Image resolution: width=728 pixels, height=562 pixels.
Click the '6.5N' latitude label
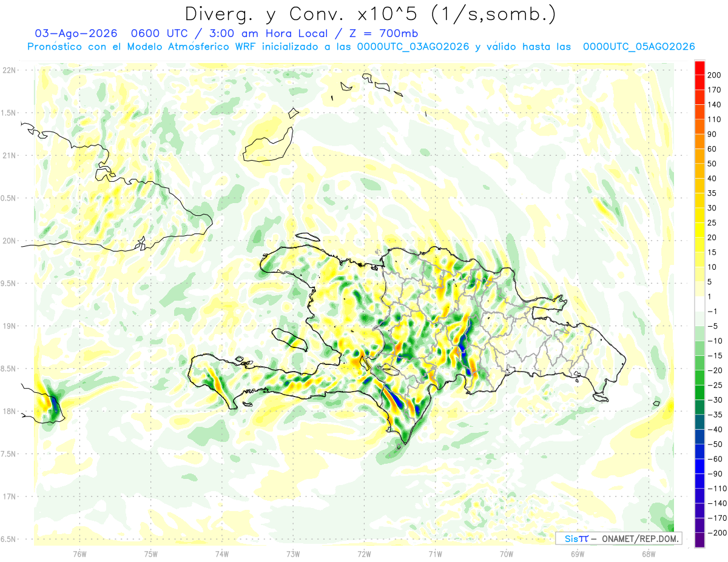point(9,539)
